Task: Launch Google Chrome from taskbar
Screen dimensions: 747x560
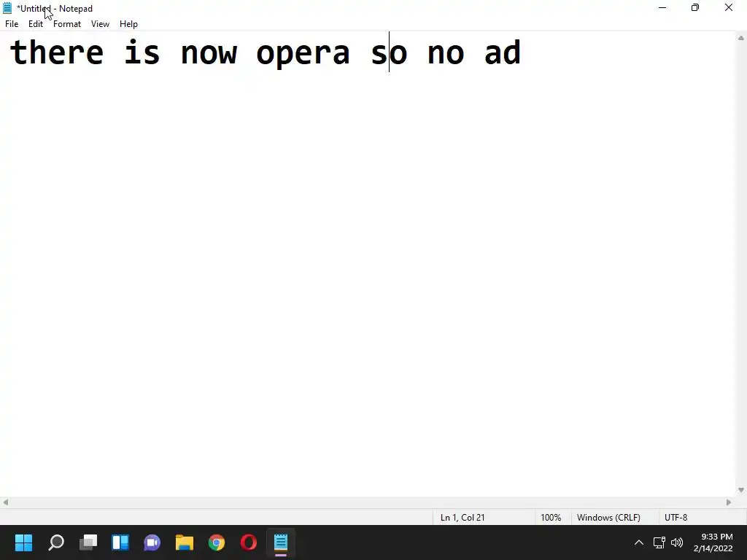Action: 216,542
